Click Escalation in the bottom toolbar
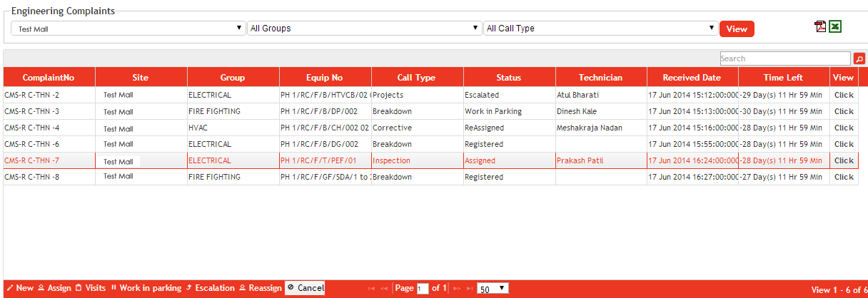This screenshot has height=298, width=868. pyautogui.click(x=210, y=288)
